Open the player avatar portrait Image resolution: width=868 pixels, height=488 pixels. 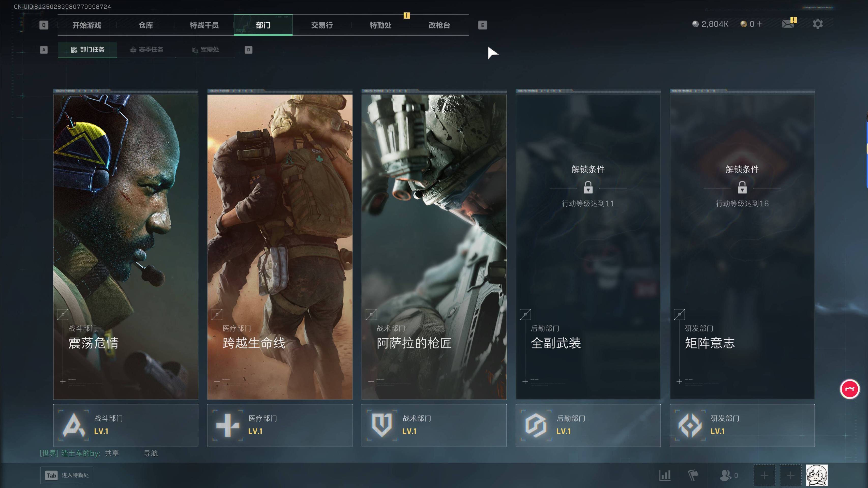[816, 475]
